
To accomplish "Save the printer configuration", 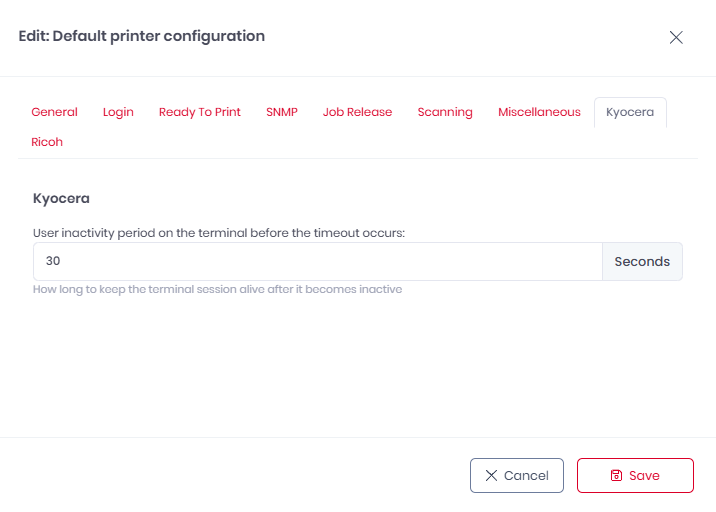I will (635, 476).
